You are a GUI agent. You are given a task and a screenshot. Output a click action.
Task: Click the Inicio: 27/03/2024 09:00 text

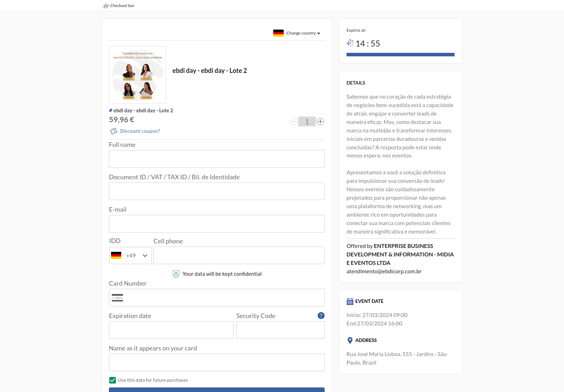[377, 315]
